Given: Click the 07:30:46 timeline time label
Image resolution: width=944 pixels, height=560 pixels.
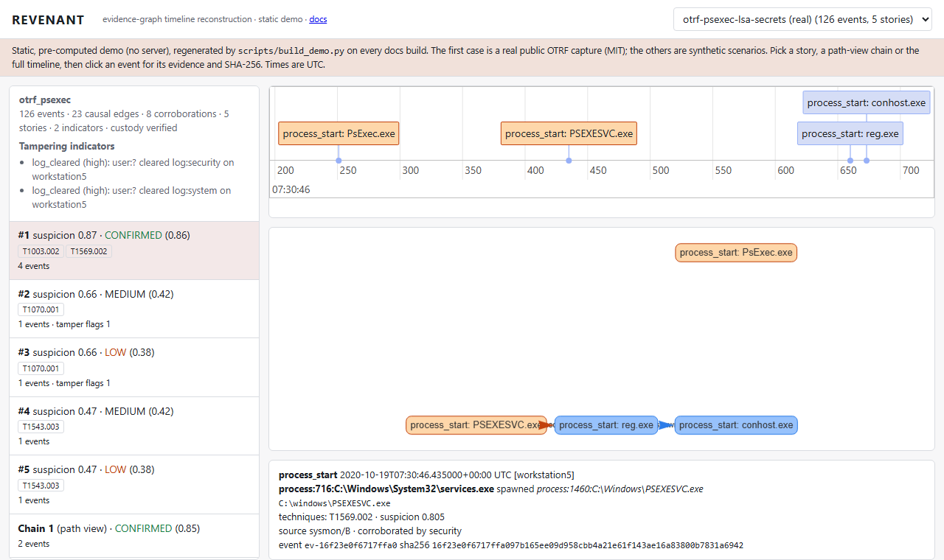Looking at the screenshot, I should [x=291, y=189].
